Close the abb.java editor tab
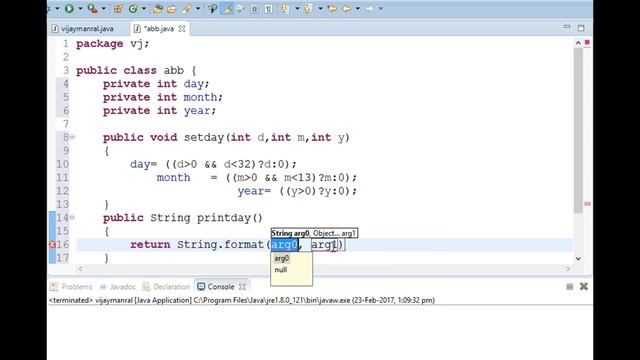Screen dimensions: 640x360 click(x=182, y=29)
